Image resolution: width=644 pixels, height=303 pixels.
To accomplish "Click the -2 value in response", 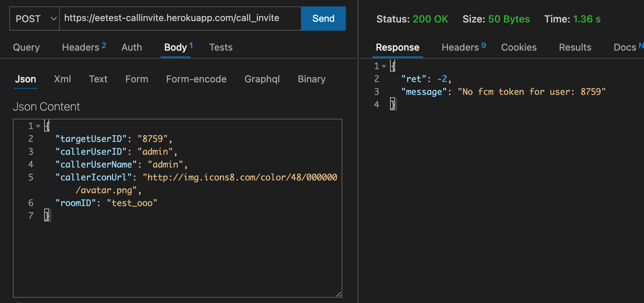I will (x=442, y=79).
